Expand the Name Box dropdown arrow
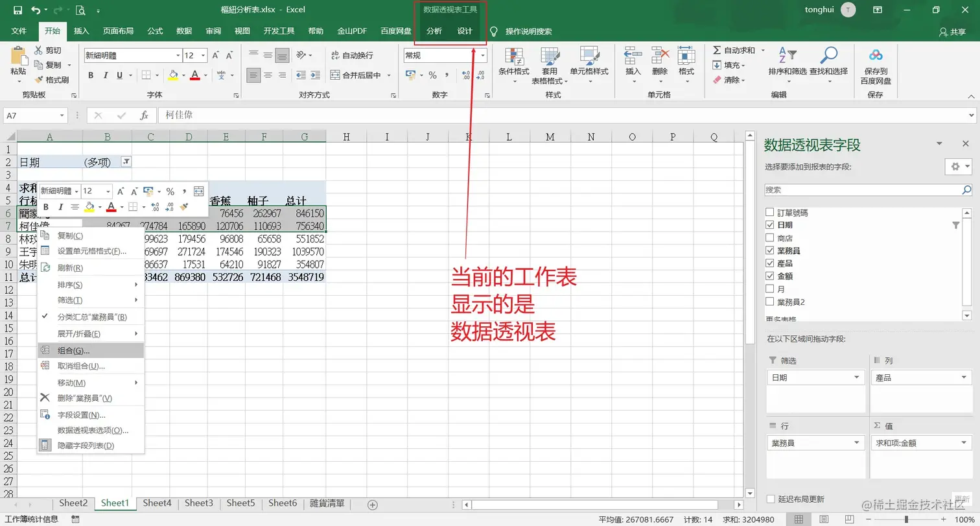The image size is (980, 526). point(62,115)
